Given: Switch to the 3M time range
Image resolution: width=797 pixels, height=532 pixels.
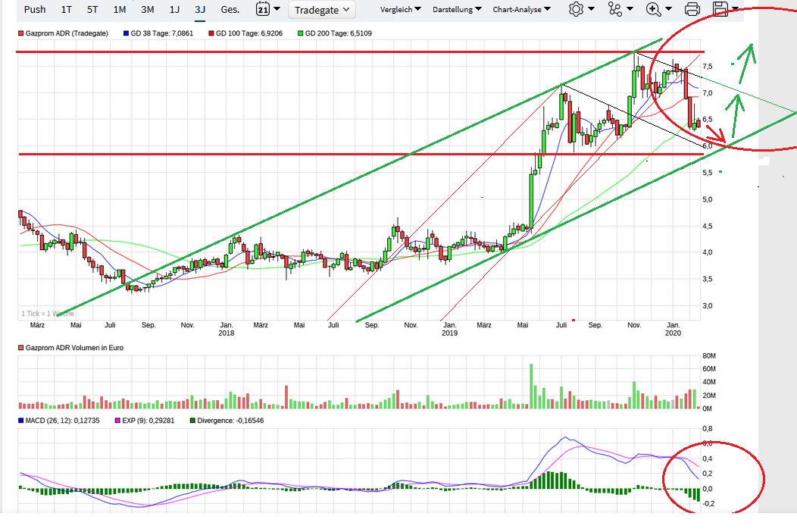Looking at the screenshot, I should [x=148, y=9].
